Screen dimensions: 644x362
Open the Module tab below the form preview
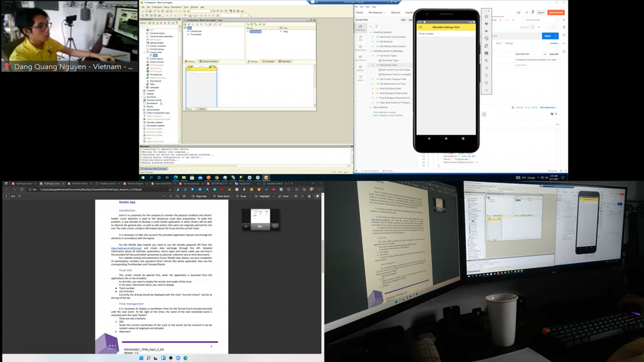point(201,109)
